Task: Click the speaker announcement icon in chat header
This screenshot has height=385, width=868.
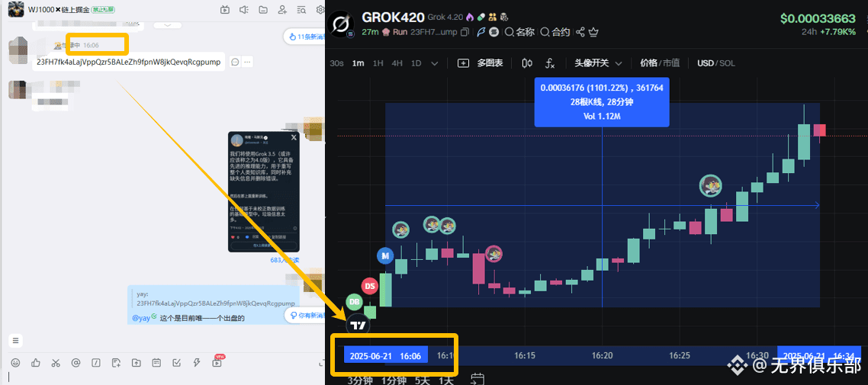Action: [x=243, y=9]
